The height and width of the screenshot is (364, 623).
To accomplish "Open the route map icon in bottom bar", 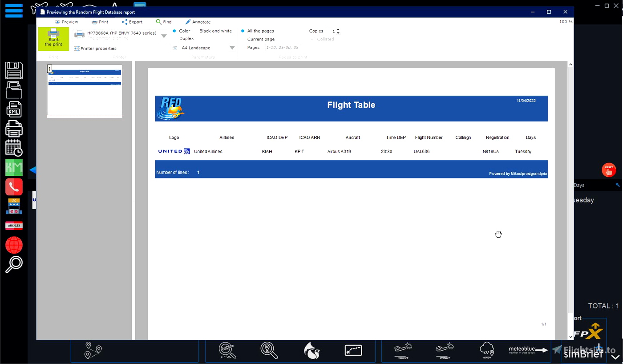I will (x=92, y=351).
